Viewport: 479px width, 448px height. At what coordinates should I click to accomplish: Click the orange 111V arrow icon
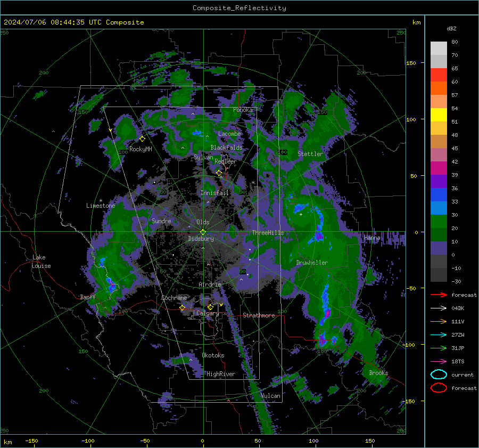coord(439,321)
